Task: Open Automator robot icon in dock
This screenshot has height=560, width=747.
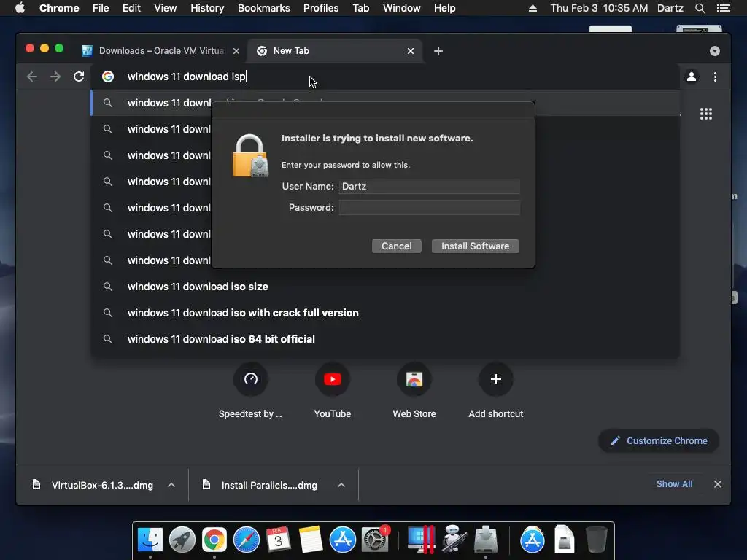Action: (x=453, y=540)
